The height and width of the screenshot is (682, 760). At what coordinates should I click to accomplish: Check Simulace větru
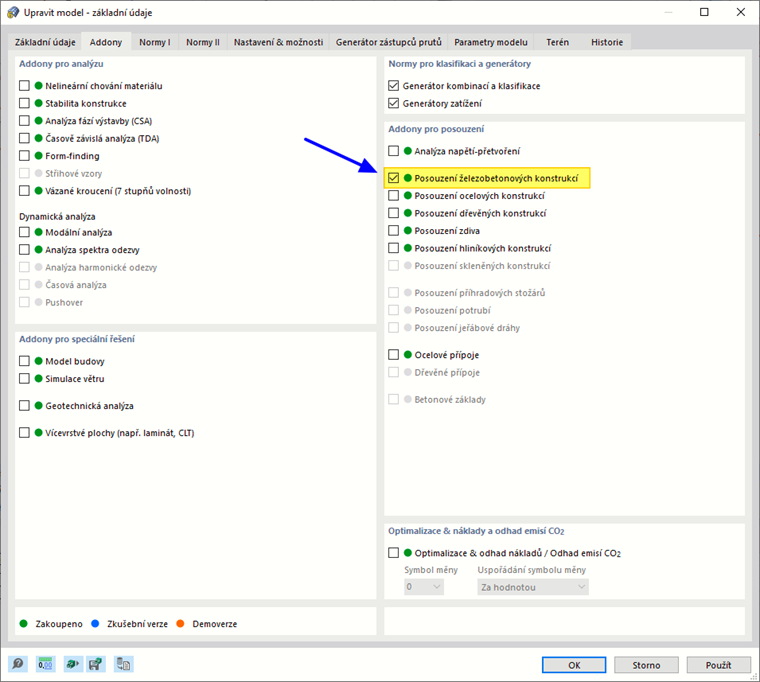point(24,379)
